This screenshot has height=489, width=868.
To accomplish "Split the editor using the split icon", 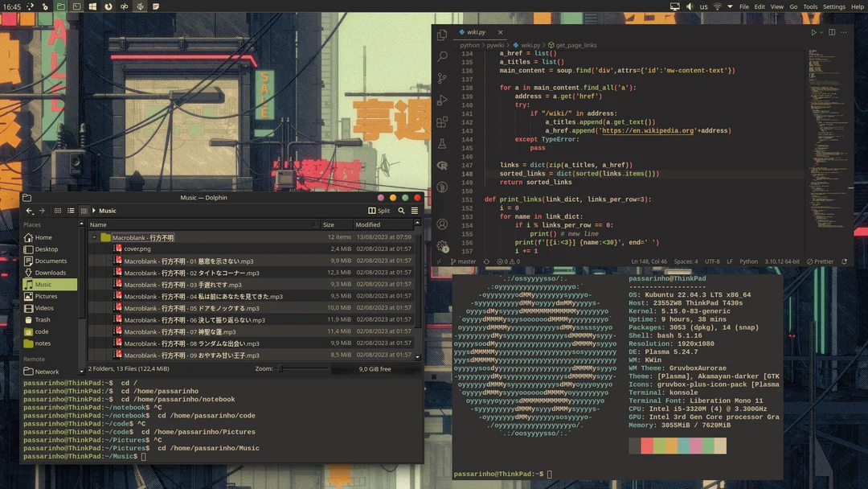I will point(831,31).
